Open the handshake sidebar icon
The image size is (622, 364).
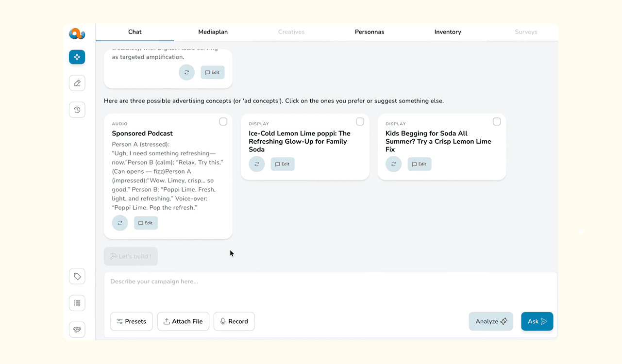click(77, 330)
